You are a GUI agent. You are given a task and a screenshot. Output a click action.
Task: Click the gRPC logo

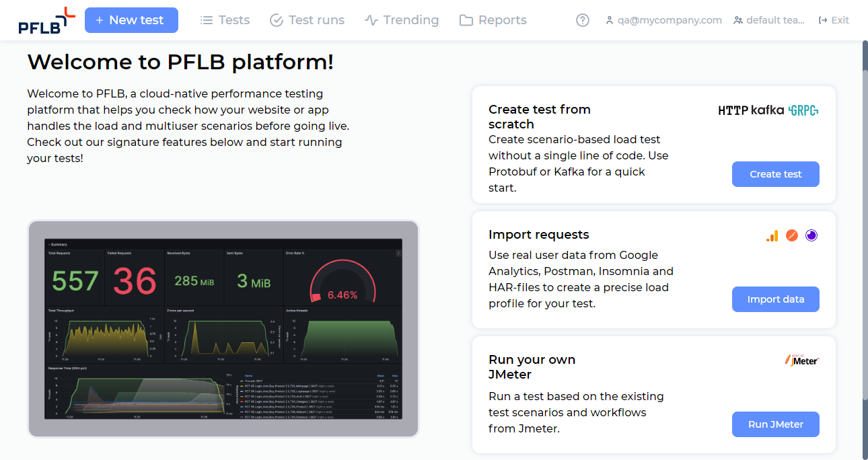(x=803, y=110)
